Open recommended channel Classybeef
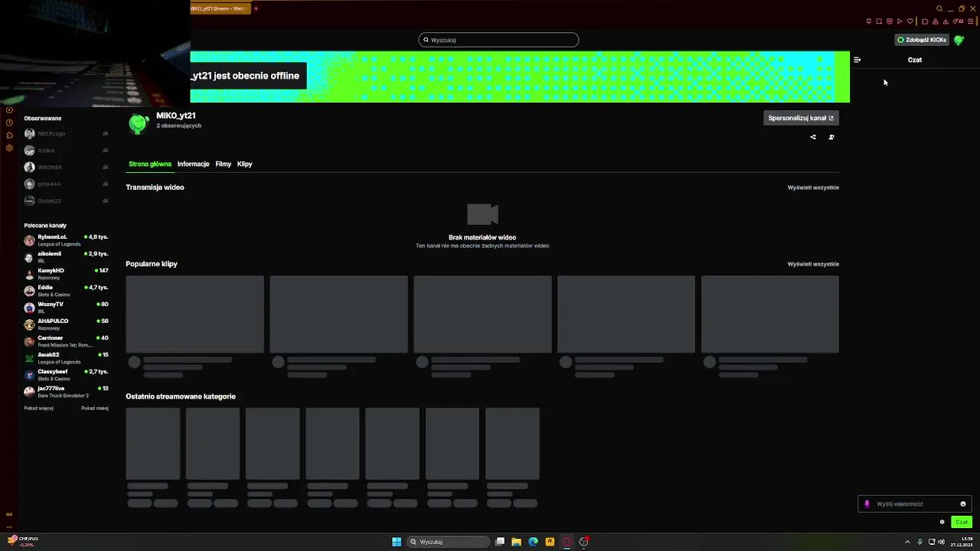Viewport: 980px width, 551px height. (66, 375)
